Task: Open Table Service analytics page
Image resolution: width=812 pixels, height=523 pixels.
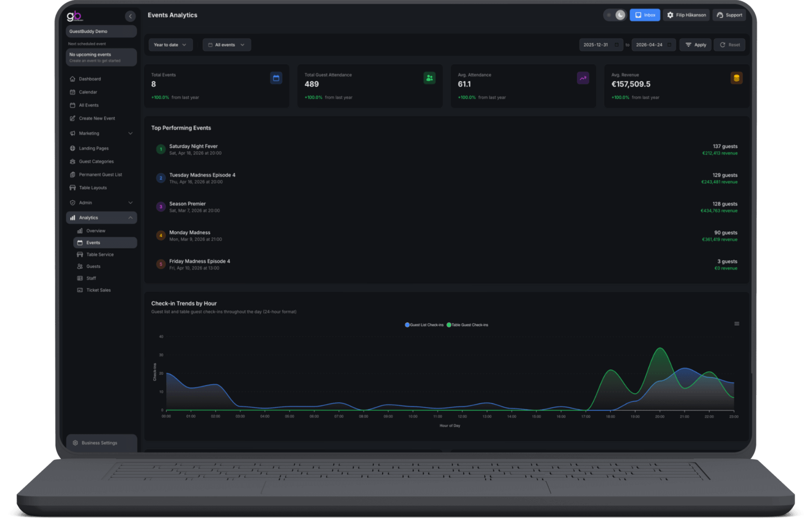Action: 100,254
